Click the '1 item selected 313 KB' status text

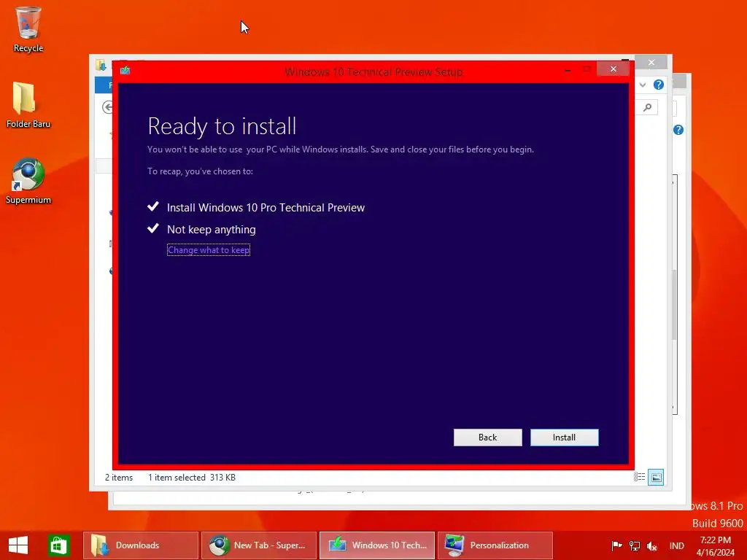[x=192, y=477]
